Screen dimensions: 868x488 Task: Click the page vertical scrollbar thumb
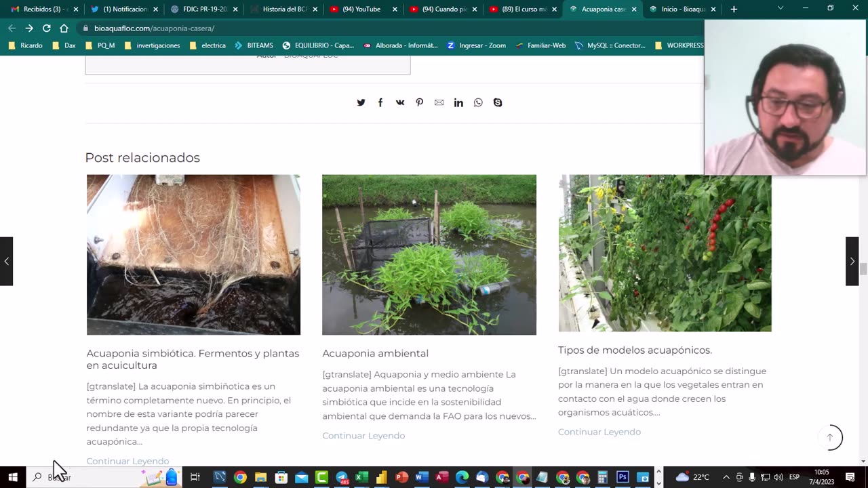pos(863,268)
